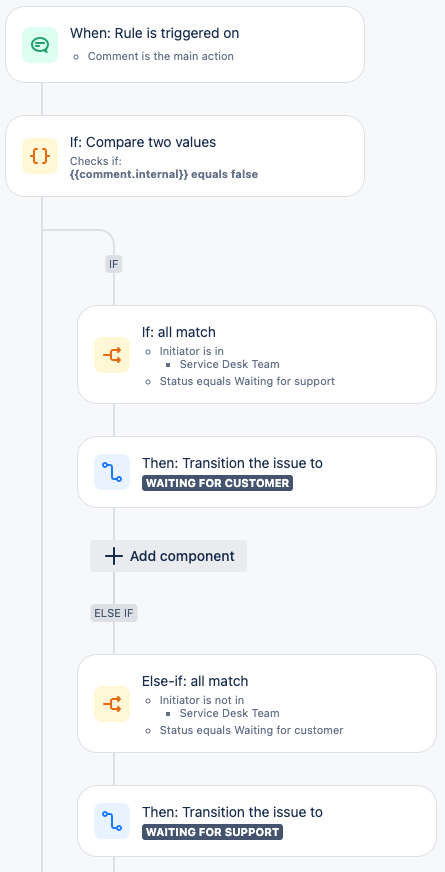Click the IF branch label
Viewport: 445px width, 872px height.
[113, 264]
